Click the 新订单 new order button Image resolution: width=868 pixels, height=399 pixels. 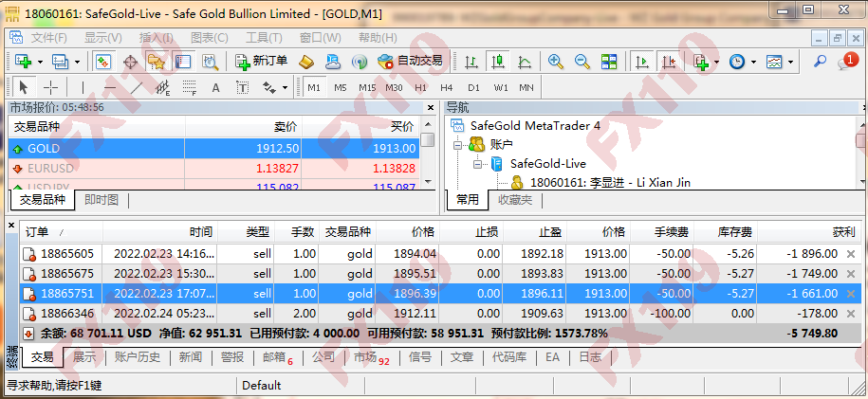click(x=261, y=62)
